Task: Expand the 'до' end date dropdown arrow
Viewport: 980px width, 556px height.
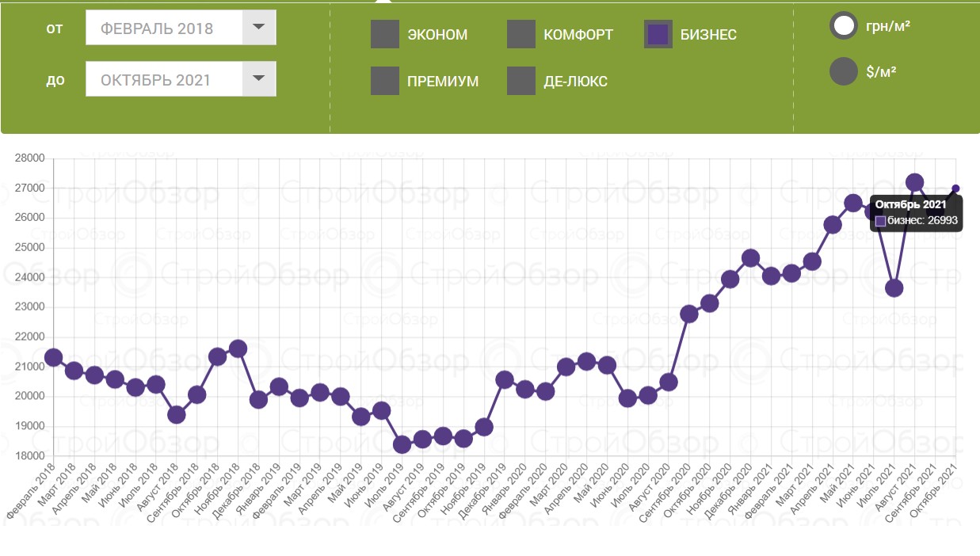Action: (259, 79)
